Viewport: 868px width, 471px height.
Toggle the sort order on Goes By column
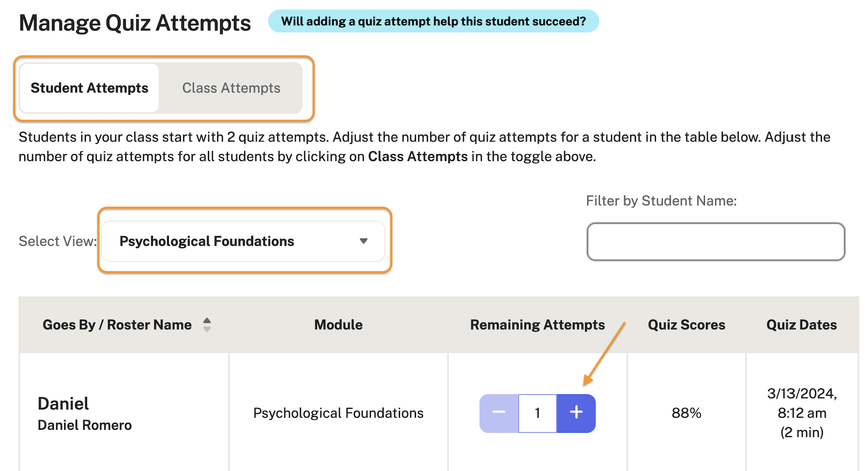pyautogui.click(x=207, y=325)
